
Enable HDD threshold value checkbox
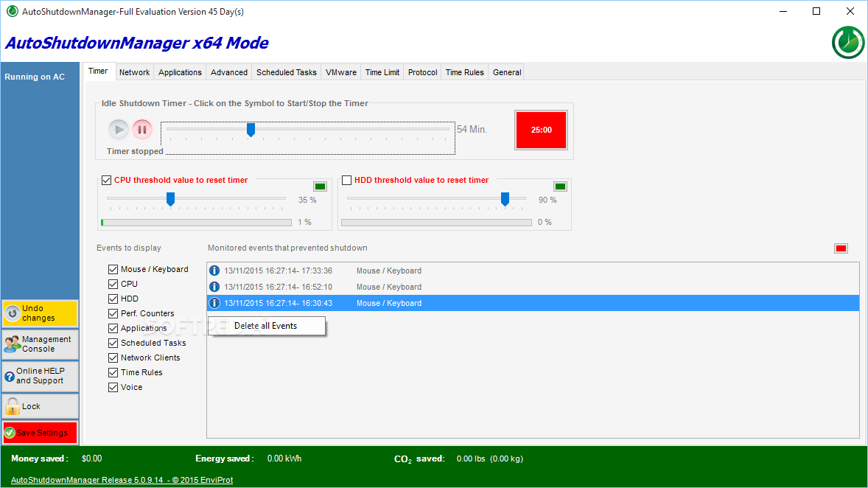(x=346, y=180)
